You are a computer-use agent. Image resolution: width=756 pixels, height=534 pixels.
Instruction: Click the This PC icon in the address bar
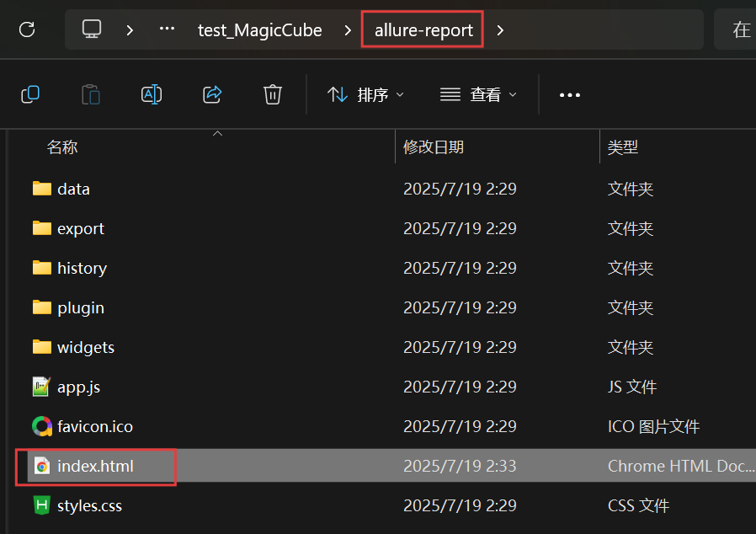click(93, 29)
